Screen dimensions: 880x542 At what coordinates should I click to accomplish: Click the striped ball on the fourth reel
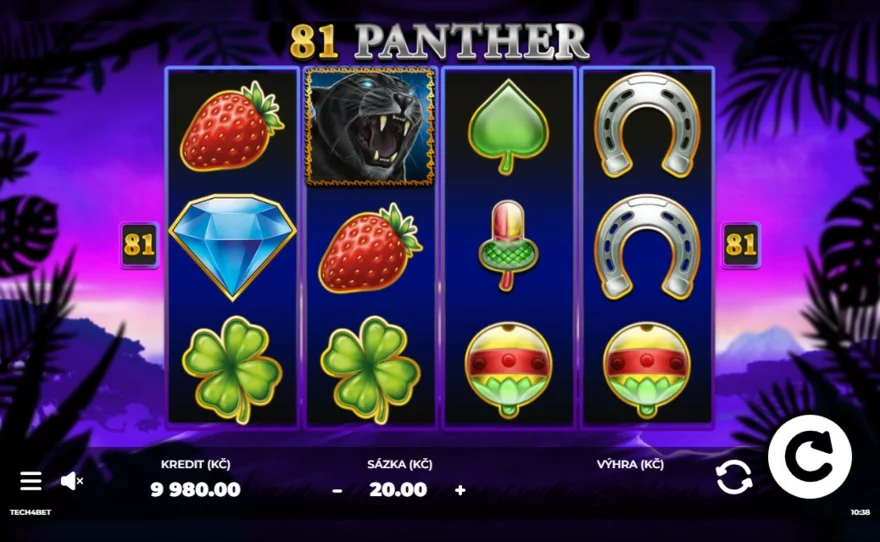(x=647, y=370)
